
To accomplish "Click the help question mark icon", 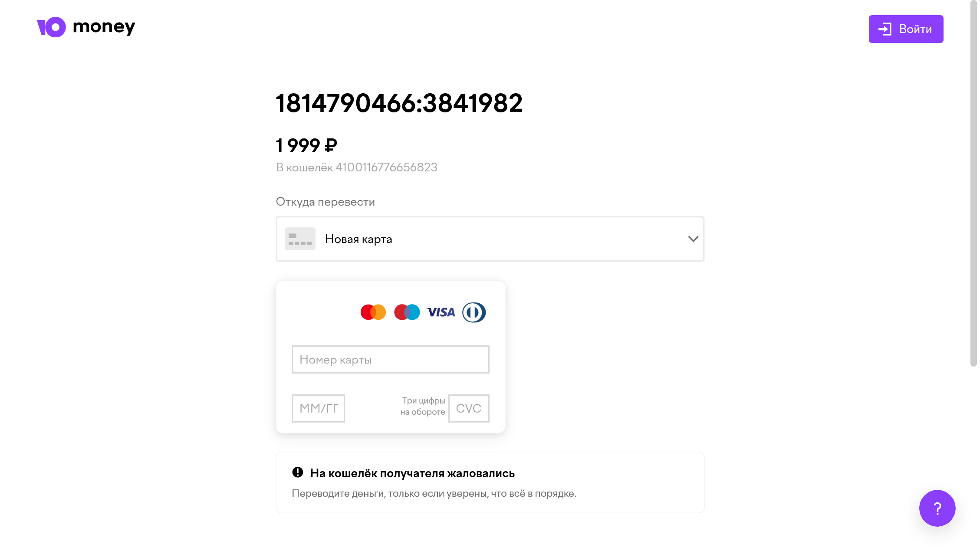I will (937, 508).
